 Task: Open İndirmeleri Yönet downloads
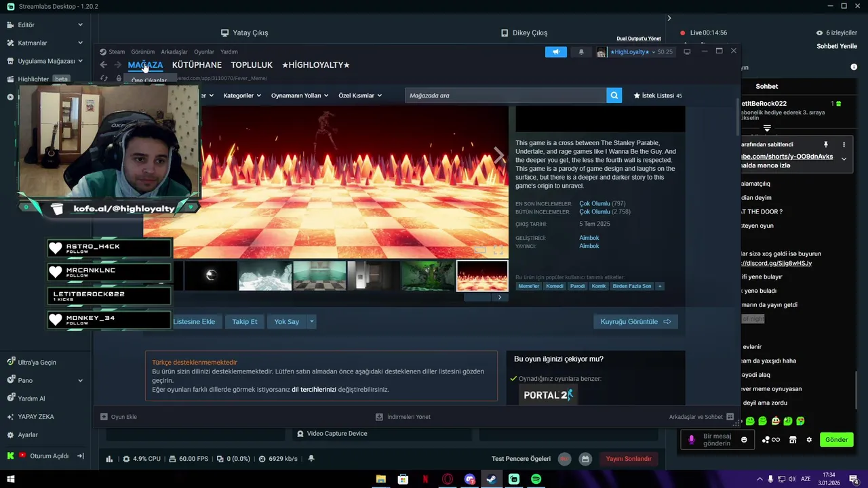(x=403, y=417)
